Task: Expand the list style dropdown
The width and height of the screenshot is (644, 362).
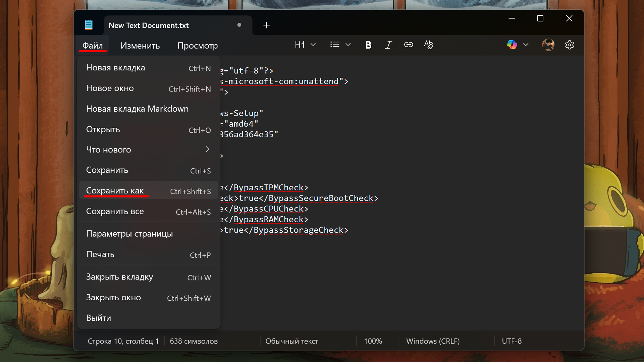Action: point(348,45)
